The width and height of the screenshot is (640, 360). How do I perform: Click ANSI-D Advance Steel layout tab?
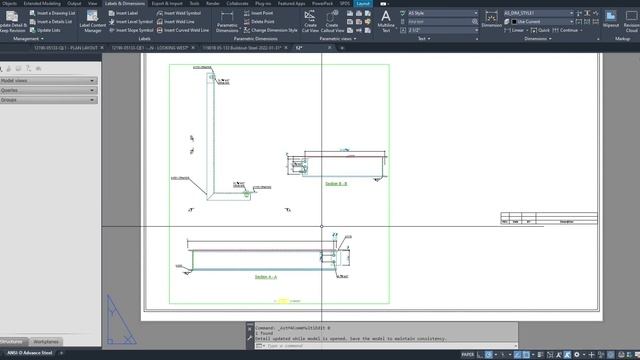click(x=29, y=353)
